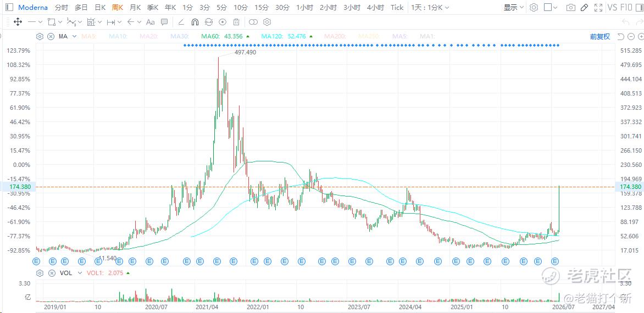Select the Aa text annotation tool
This screenshot has height=313, width=644.
(151, 22)
